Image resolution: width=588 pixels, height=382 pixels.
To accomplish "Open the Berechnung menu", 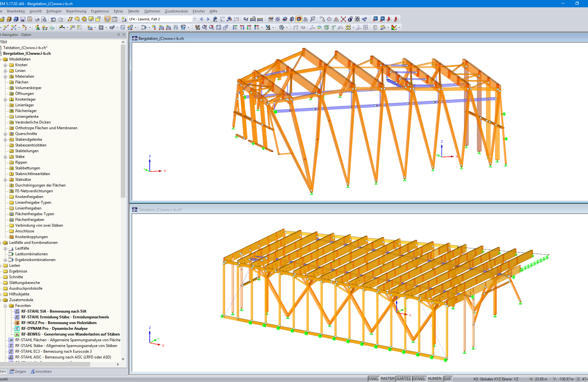I will [x=76, y=11].
